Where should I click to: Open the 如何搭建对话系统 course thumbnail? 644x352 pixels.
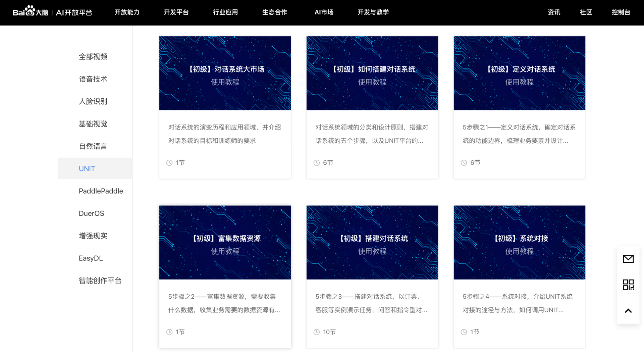coord(372,73)
